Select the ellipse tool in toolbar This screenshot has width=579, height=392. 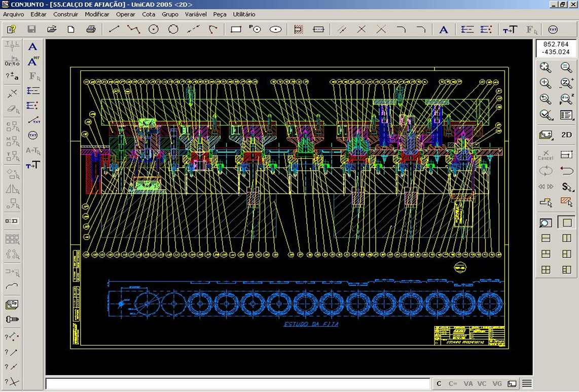point(275,29)
